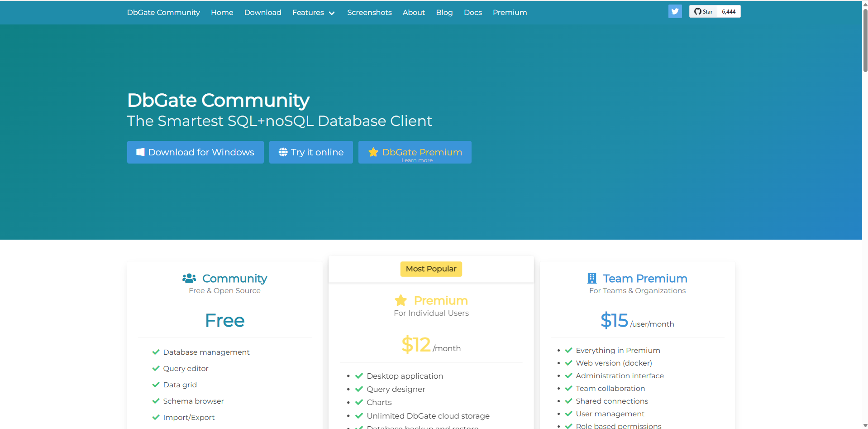
Task: Click the DbGate Community brand link
Action: tap(163, 13)
